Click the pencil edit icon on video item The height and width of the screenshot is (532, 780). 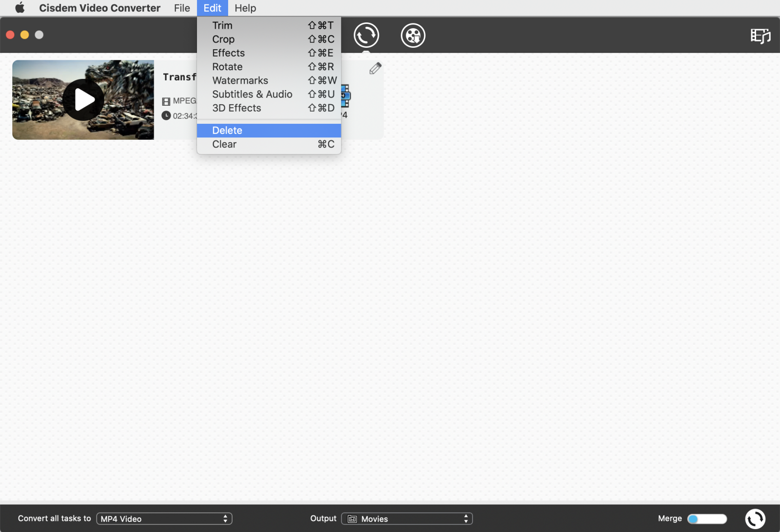(x=375, y=69)
